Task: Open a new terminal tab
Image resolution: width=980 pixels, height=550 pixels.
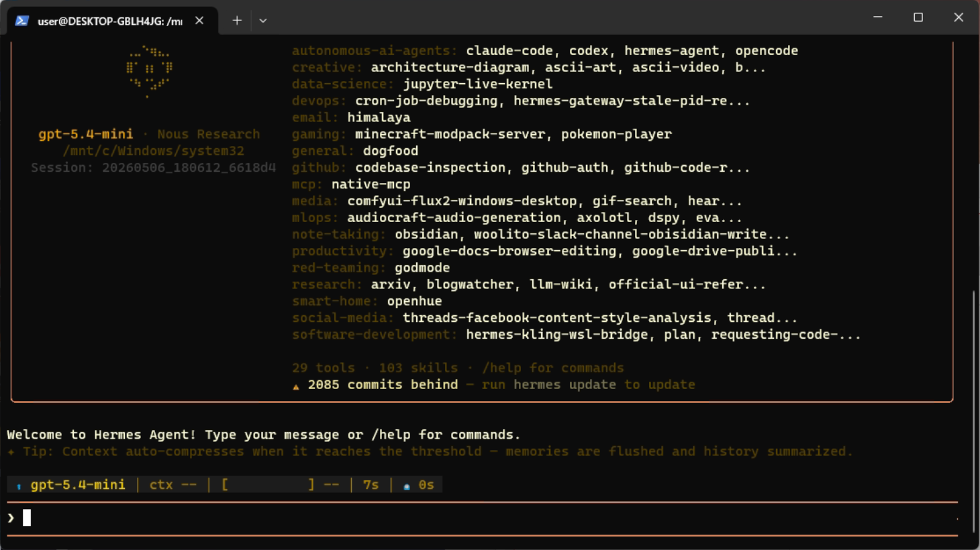Action: click(237, 21)
